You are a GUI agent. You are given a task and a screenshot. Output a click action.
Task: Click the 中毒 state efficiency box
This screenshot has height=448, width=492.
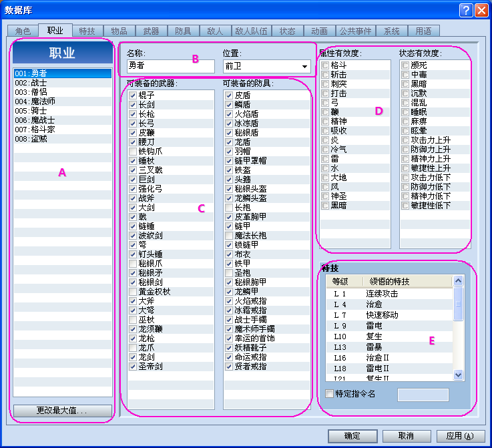point(405,75)
